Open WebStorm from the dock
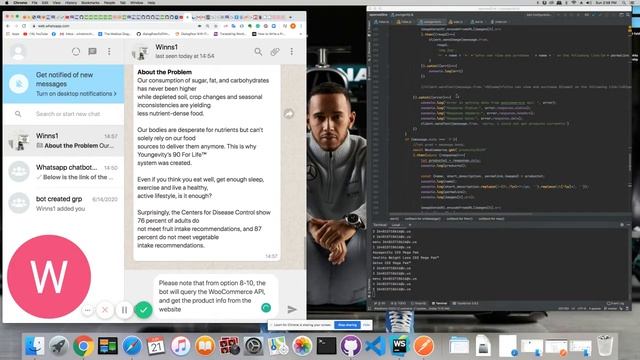Image resolution: width=640 pixels, height=360 pixels. (x=400, y=346)
